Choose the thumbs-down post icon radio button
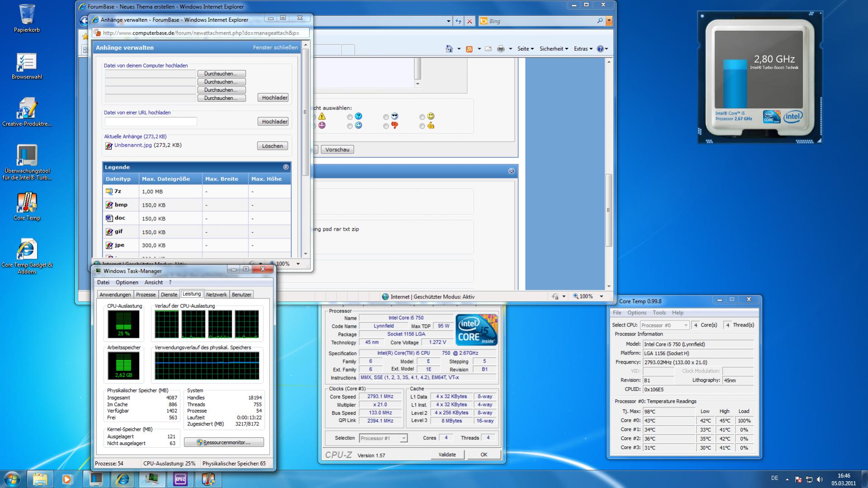 pos(386,126)
